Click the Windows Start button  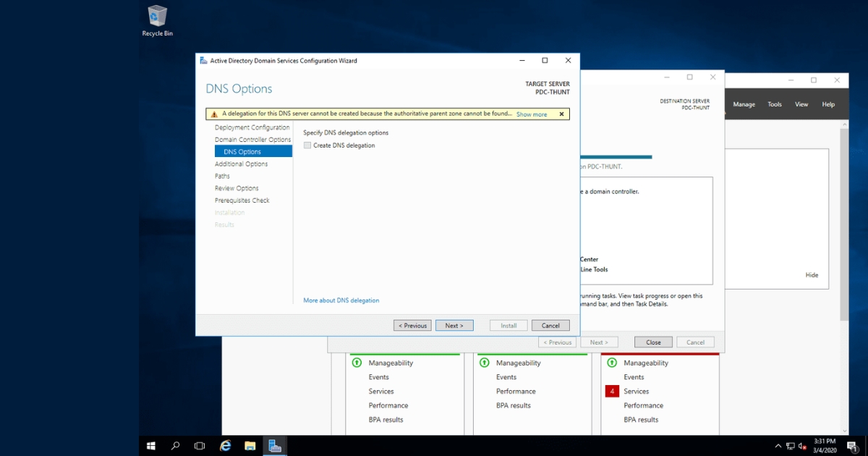(x=150, y=445)
